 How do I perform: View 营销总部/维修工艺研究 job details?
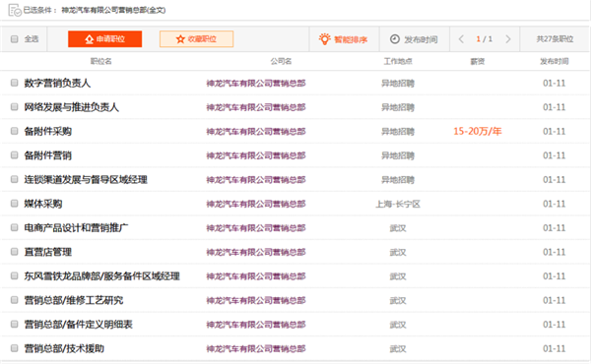pos(74,300)
